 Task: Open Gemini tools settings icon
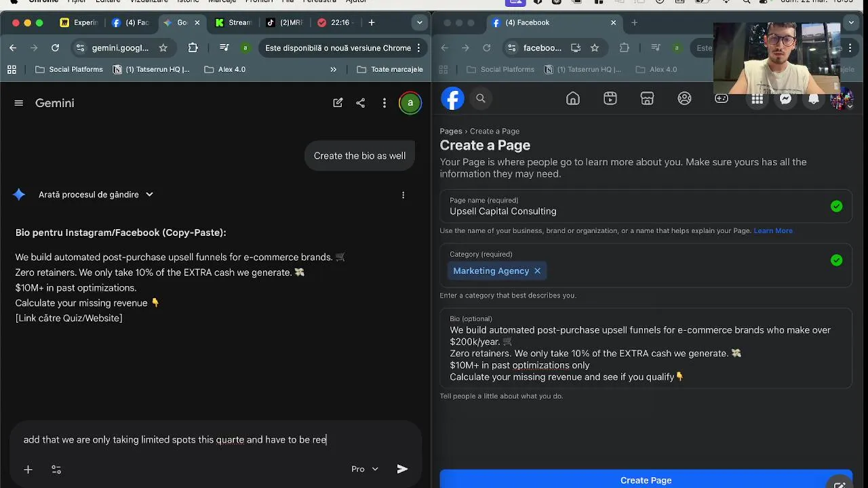pyautogui.click(x=56, y=469)
